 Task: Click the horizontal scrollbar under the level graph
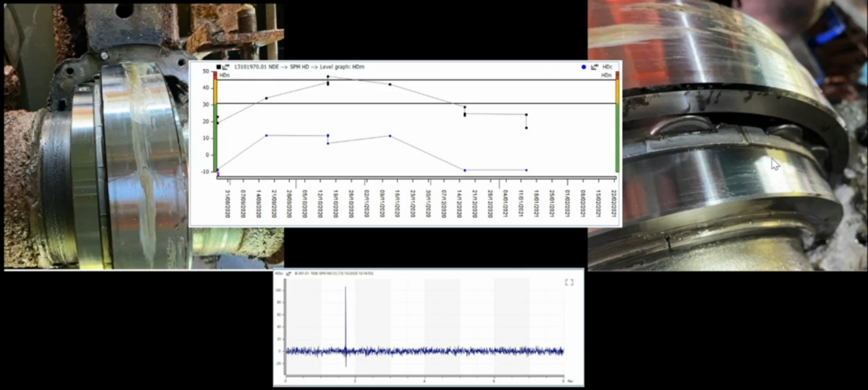point(416,177)
